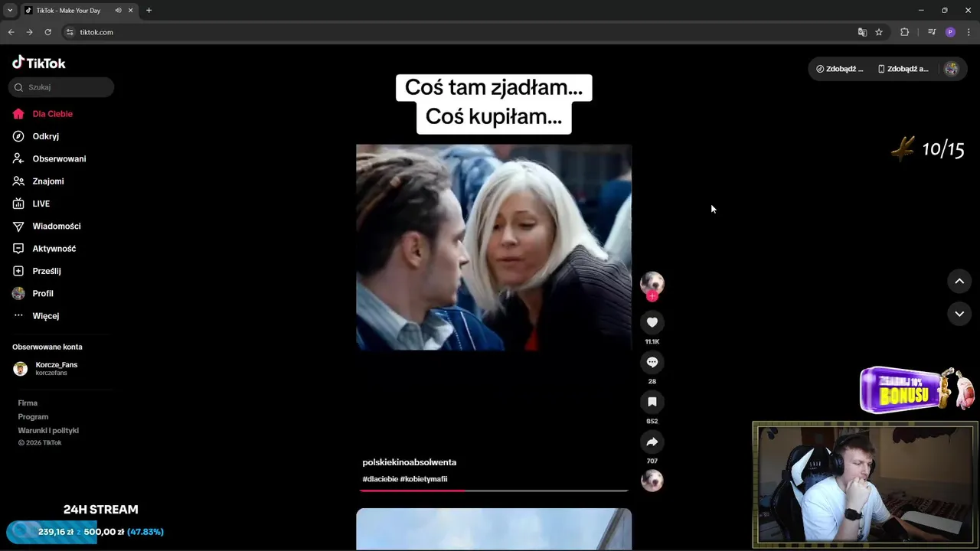980x551 pixels.
Task: Open Korcze_Fans followed account
Action: point(46,368)
